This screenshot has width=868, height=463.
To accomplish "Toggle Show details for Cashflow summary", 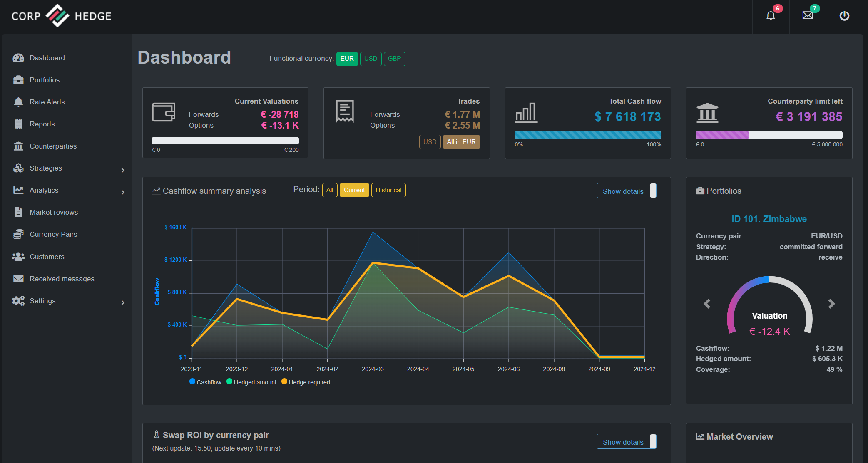I will tap(627, 191).
